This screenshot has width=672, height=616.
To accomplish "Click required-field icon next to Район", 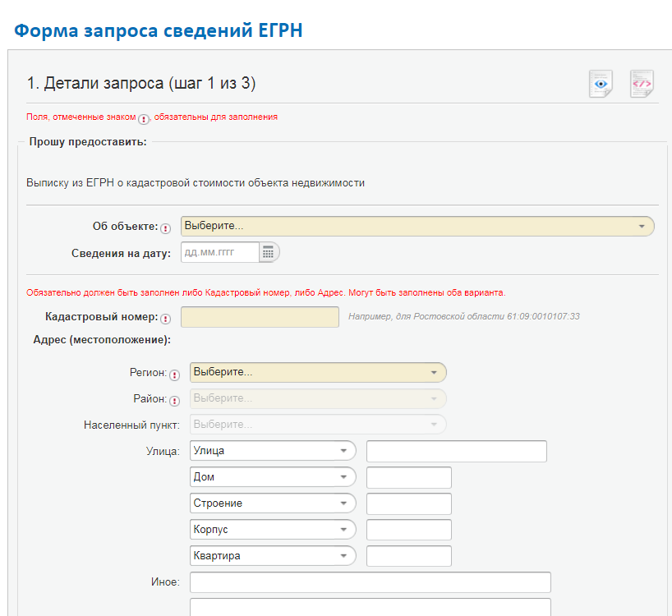I will (174, 400).
